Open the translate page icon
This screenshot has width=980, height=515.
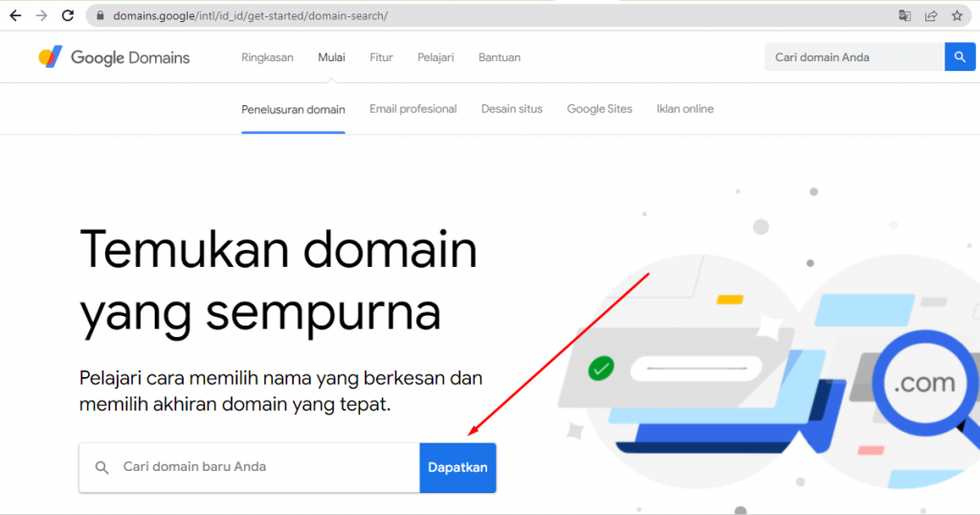tap(904, 16)
